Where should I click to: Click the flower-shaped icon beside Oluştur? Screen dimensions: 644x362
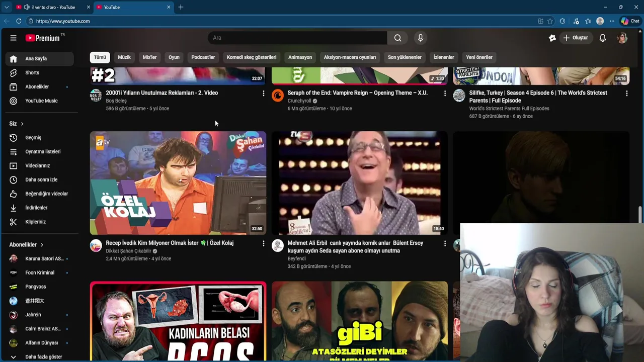point(552,38)
